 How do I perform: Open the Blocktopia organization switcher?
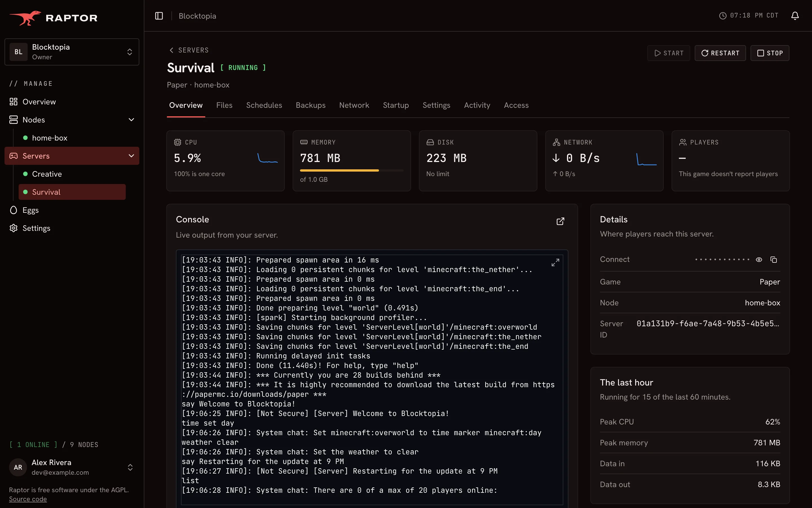72,52
